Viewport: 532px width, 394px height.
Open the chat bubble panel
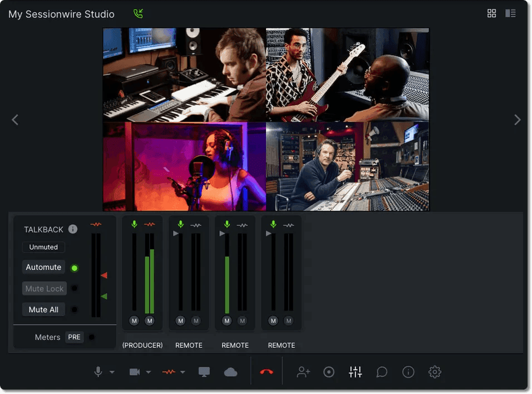point(382,371)
